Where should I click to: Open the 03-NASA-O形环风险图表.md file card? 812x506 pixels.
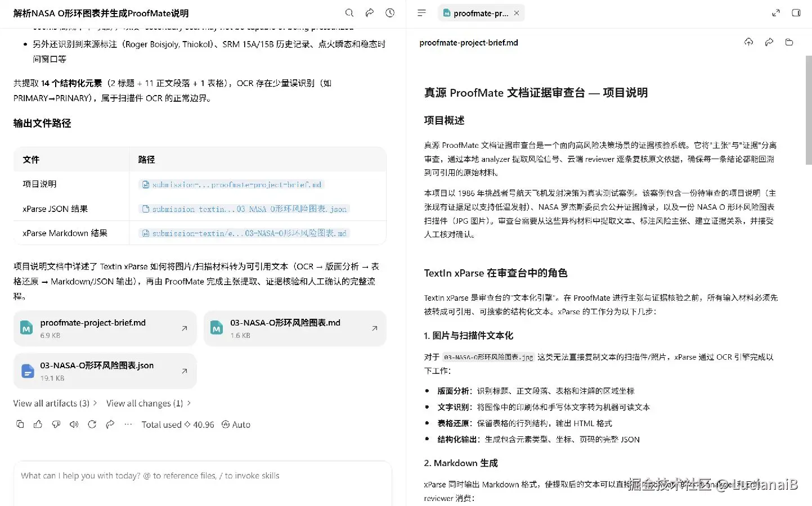tap(295, 328)
